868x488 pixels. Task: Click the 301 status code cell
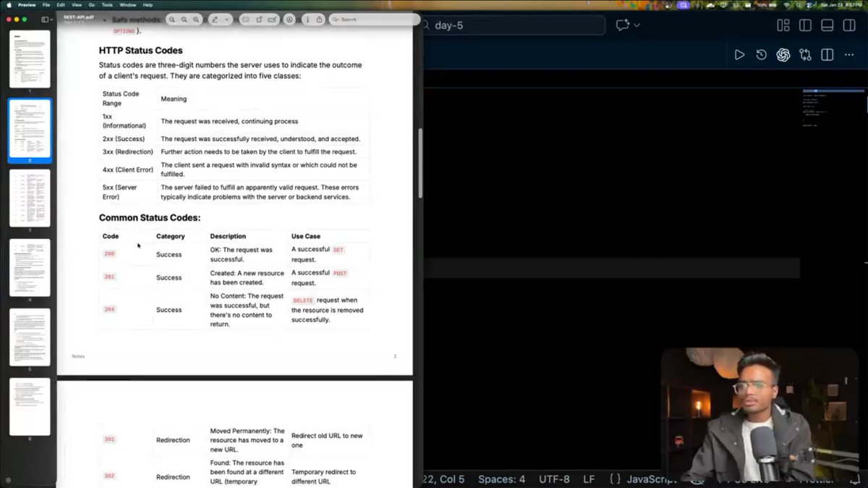pos(109,439)
